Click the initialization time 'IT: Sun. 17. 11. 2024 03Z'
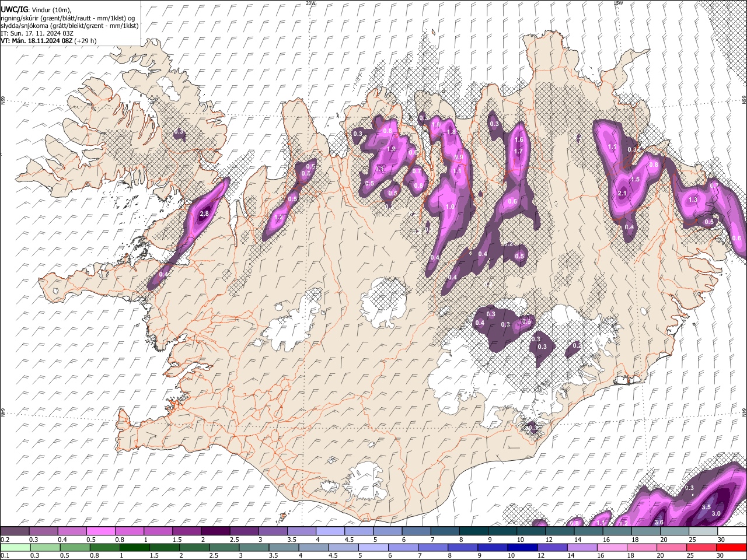 click(37, 33)
